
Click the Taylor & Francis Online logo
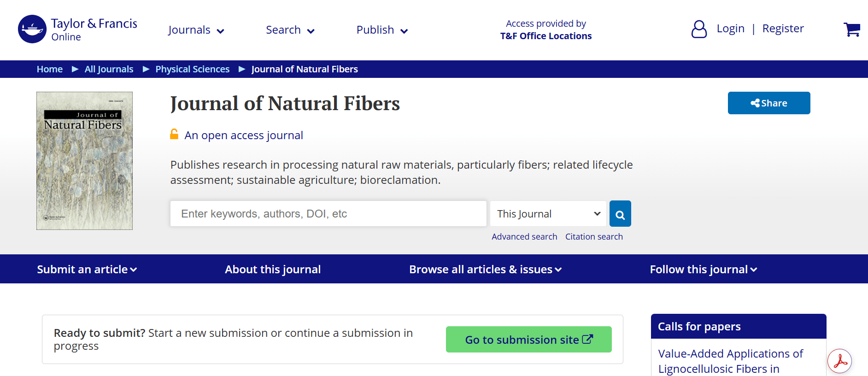click(77, 29)
